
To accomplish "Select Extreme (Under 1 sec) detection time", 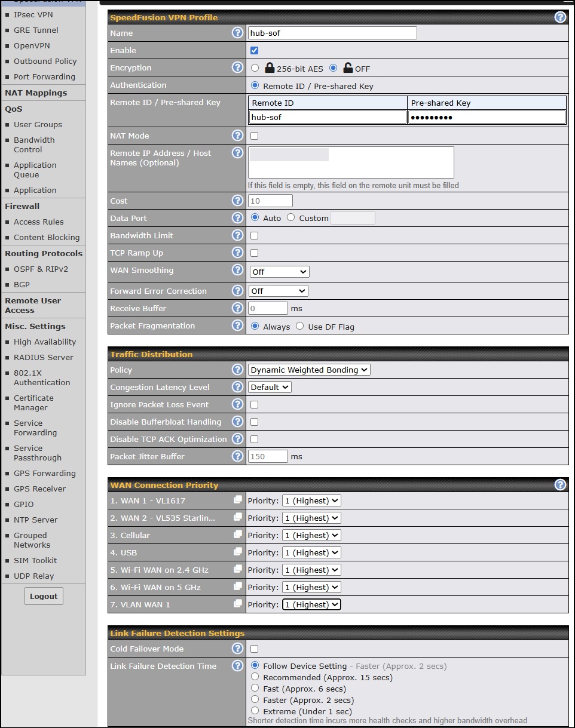I will click(255, 711).
